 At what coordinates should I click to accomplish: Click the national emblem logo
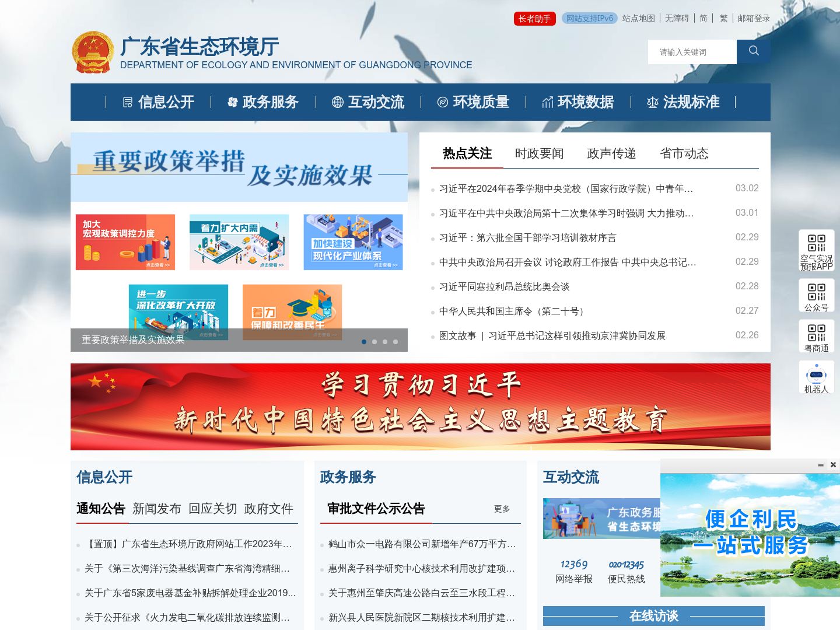pos(93,52)
